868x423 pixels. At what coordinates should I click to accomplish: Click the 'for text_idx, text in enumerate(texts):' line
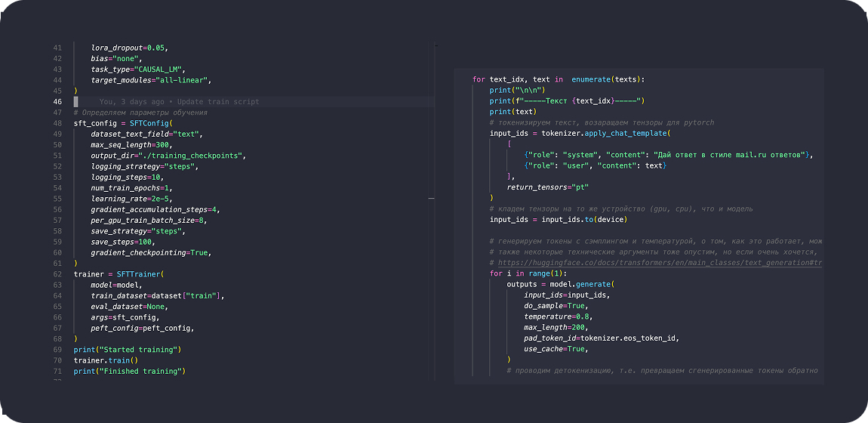(x=559, y=79)
